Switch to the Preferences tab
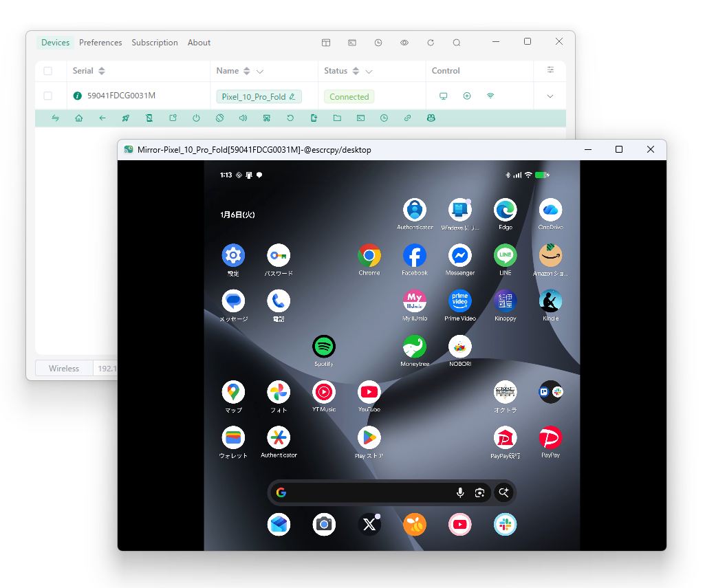The image size is (705, 588). tap(100, 42)
